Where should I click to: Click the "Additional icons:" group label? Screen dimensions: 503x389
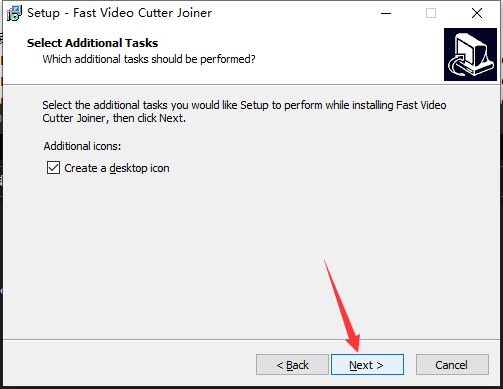pyautogui.click(x=82, y=146)
